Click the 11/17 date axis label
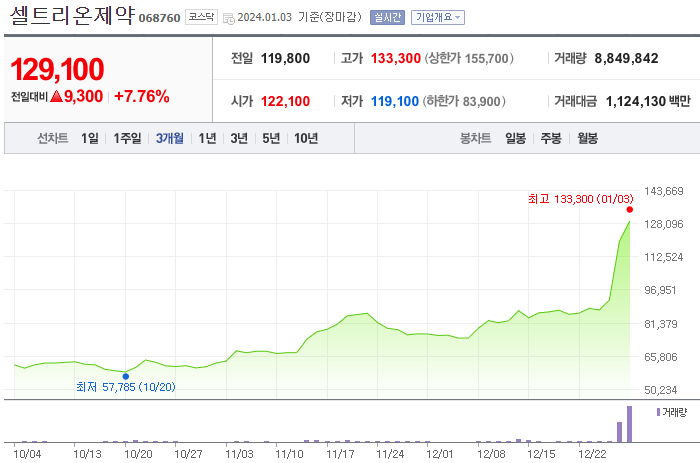The height and width of the screenshot is (463, 700). point(340,454)
